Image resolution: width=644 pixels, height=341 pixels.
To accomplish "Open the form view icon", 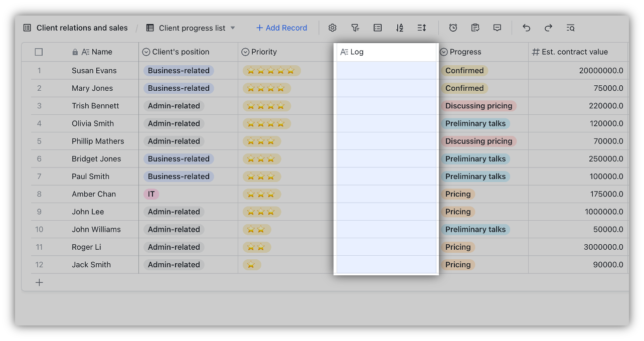I will [x=475, y=28].
